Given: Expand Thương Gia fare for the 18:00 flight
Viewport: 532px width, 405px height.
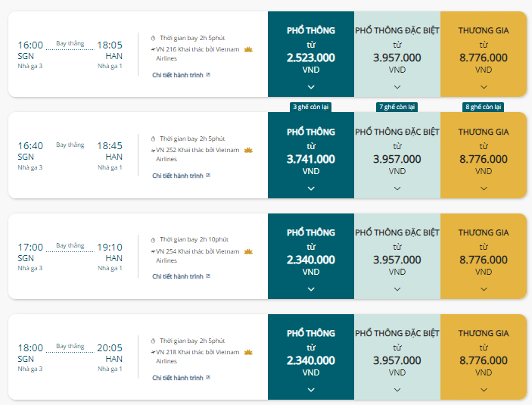Looking at the screenshot, I should [x=484, y=390].
